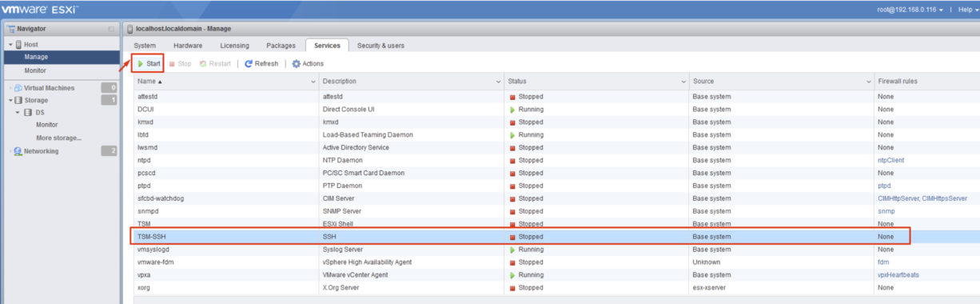Viewport: 980px width, 304px height.
Task: Select the TSM-SSH service row
Action: pyautogui.click(x=521, y=237)
